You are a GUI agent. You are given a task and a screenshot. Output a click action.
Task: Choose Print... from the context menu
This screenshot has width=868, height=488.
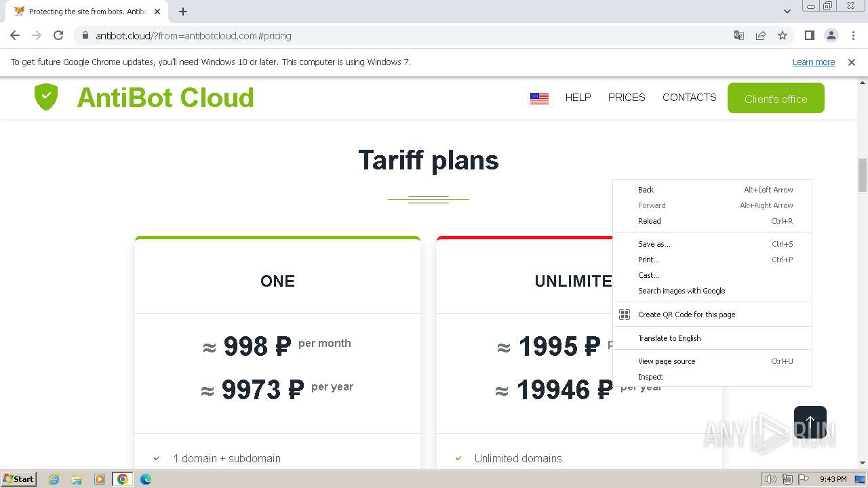point(712,260)
